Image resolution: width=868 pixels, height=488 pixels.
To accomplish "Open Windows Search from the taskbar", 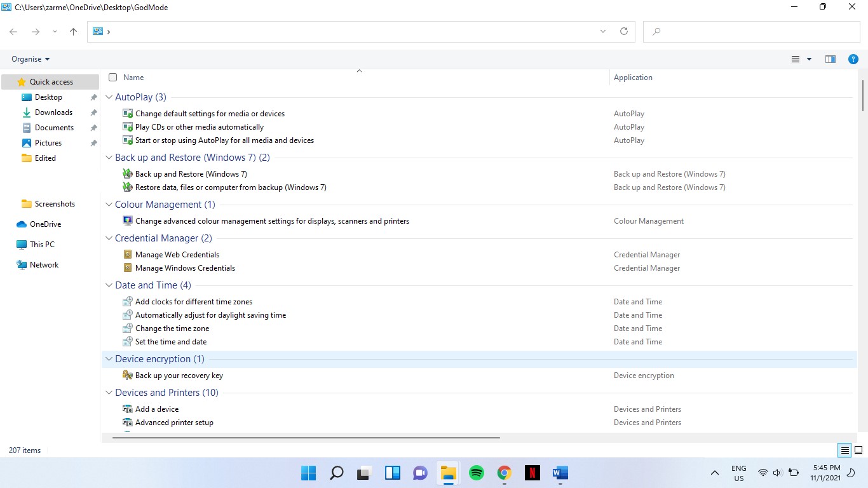I will [x=336, y=473].
